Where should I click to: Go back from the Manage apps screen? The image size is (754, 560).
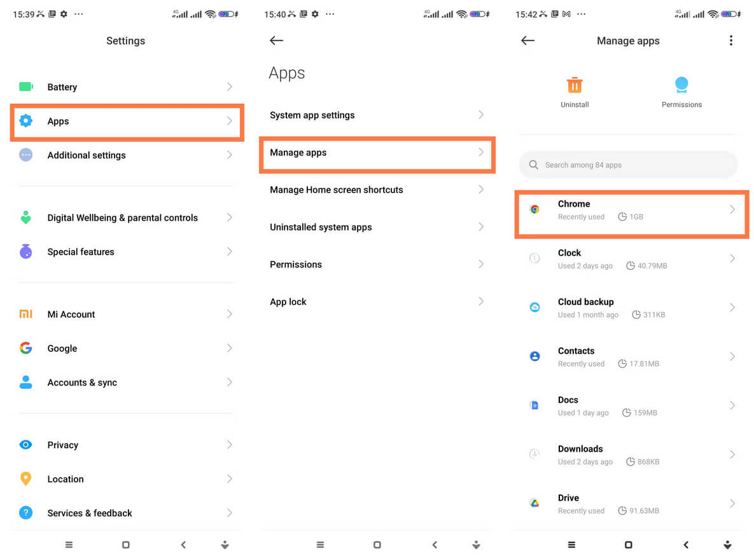[x=528, y=41]
